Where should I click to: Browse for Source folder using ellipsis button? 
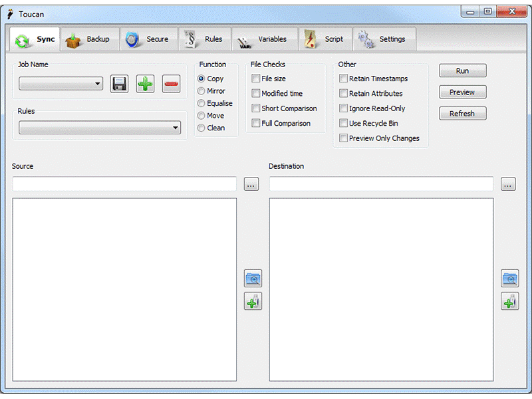click(x=251, y=184)
